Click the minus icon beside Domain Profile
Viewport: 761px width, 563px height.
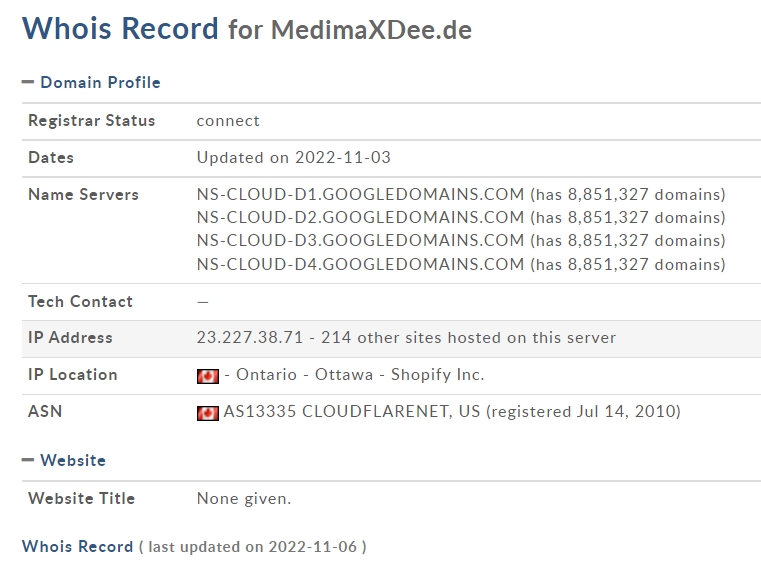(x=28, y=82)
